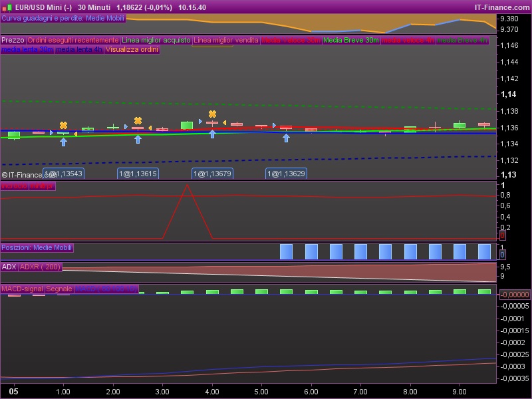
Task: Click the blue dashed line in price chart
Action: coord(248,160)
